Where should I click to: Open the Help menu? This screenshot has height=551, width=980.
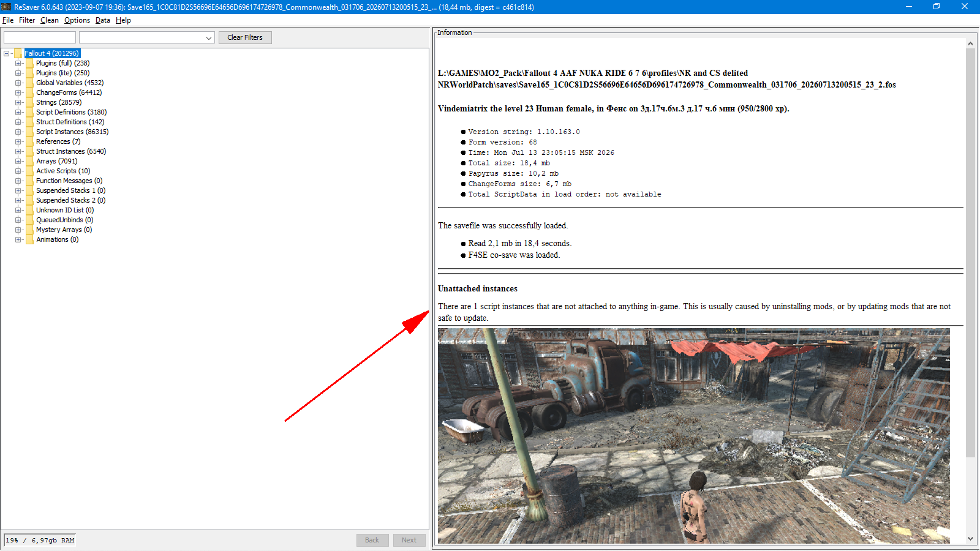click(123, 20)
